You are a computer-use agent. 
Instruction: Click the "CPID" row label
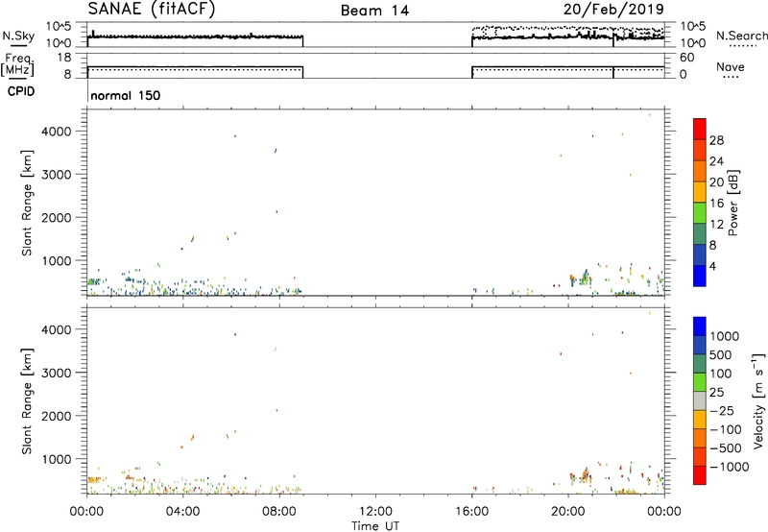pos(21,91)
